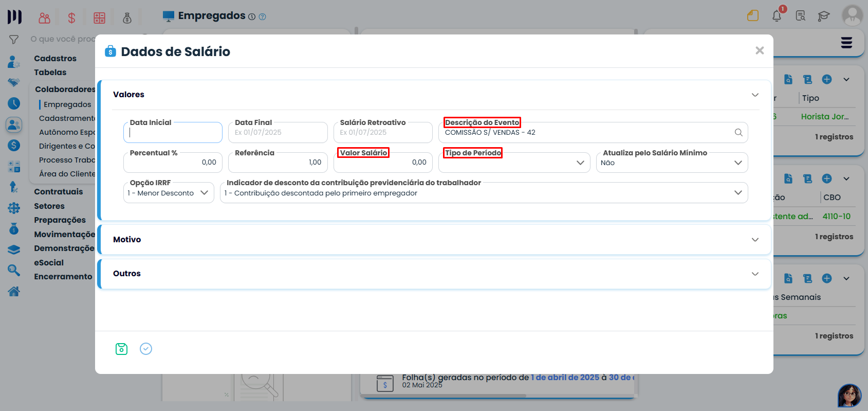Click the red calculator grid toolbar icon
The height and width of the screenshot is (411, 868).
point(99,18)
